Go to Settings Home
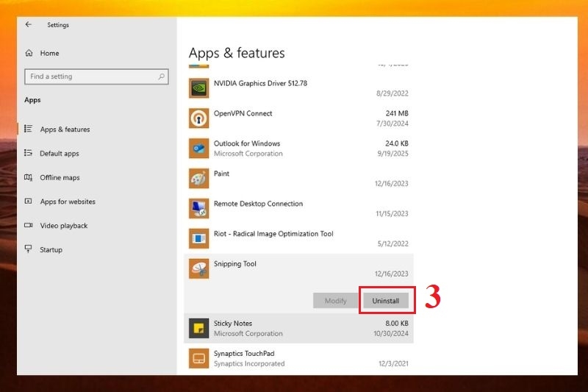The height and width of the screenshot is (392, 588). [49, 53]
